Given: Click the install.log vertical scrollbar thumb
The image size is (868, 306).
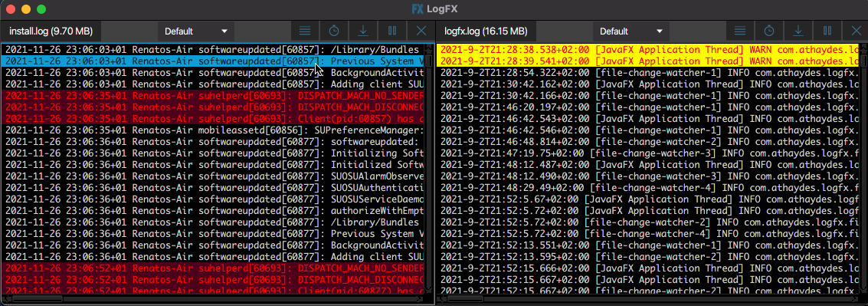Looking at the screenshot, I should 429,61.
